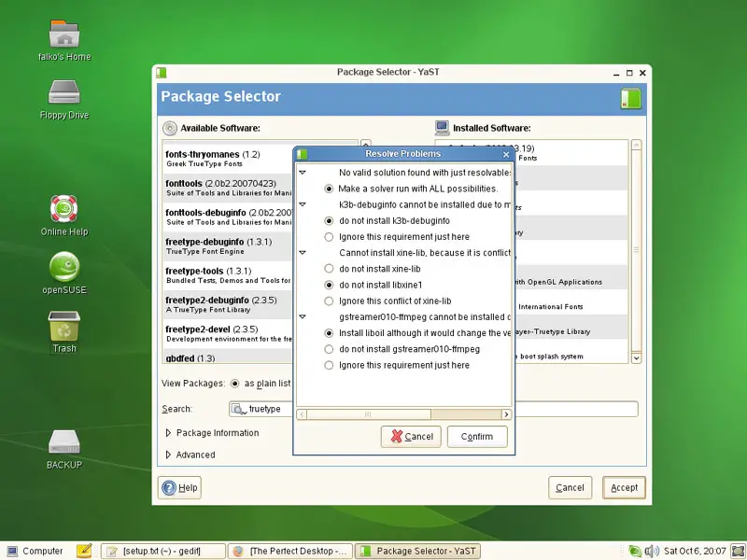747x560 pixels.
Task: Cancel the Resolve Problems dialog
Action: (x=411, y=437)
